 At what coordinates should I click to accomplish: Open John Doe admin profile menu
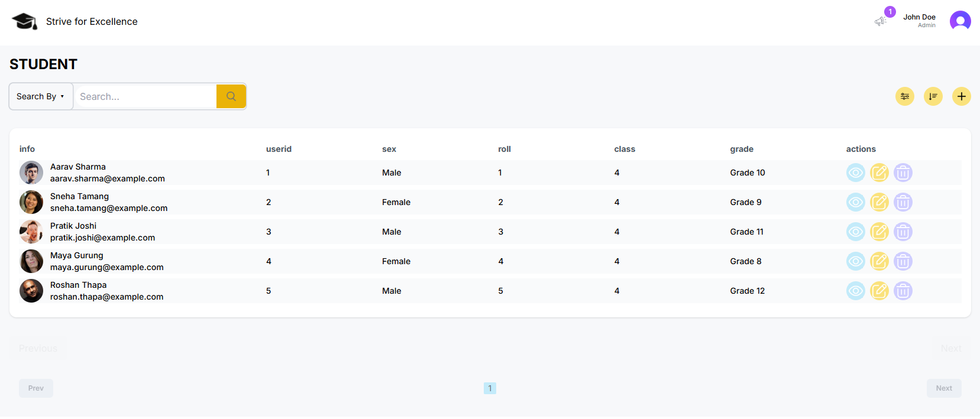pos(959,21)
